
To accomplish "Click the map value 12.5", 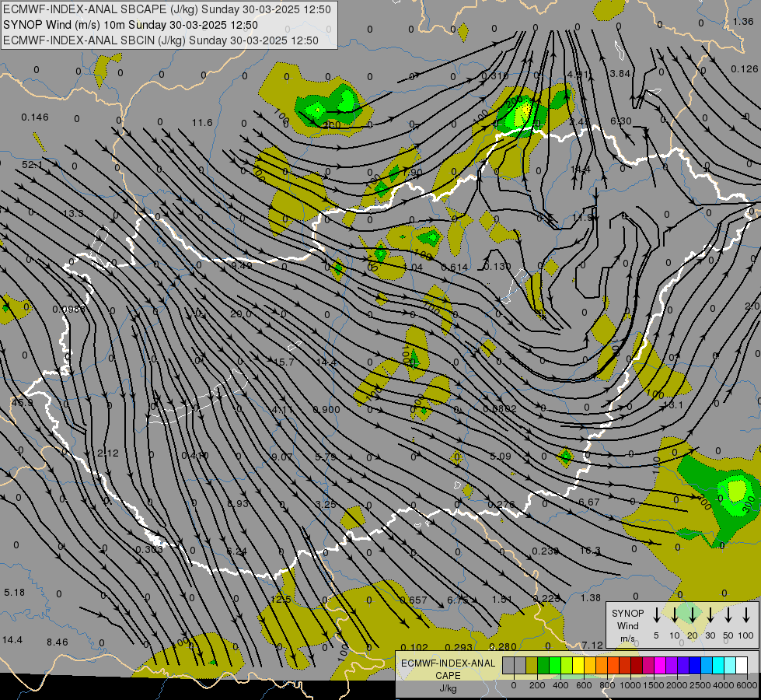I will (x=281, y=600).
